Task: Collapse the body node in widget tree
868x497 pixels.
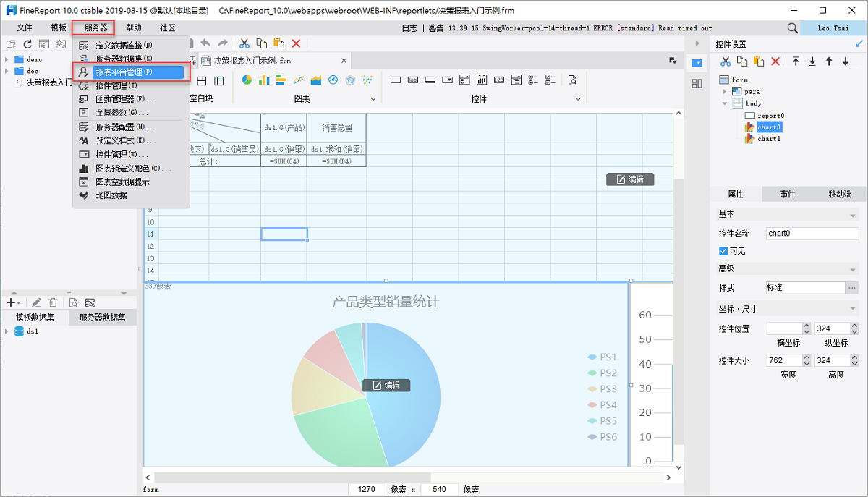Action: pyautogui.click(x=724, y=103)
